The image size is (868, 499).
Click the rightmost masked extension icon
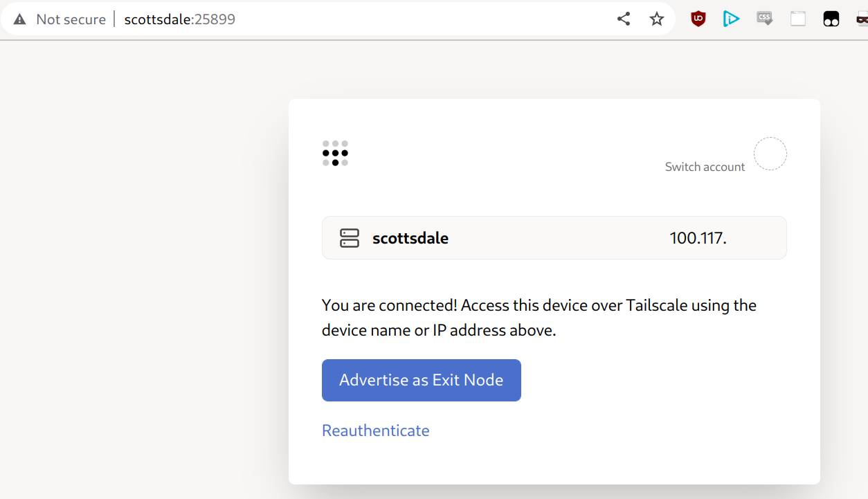tap(862, 19)
